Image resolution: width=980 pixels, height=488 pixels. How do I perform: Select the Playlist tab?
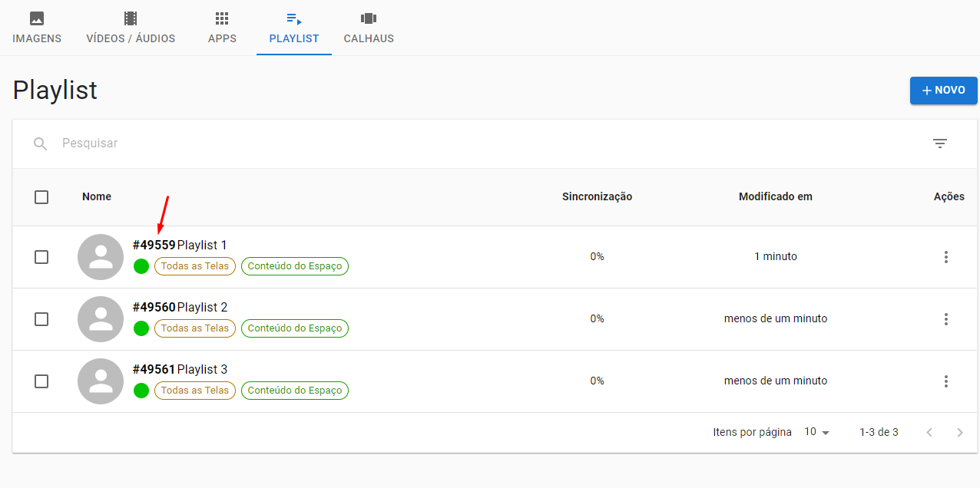294,28
